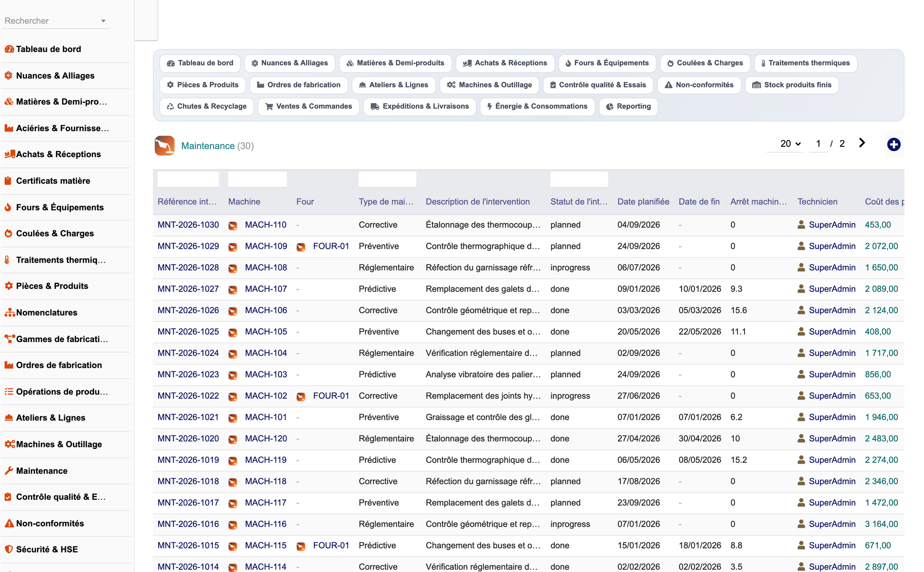924x572 pixels.
Task: Click Réglementaire type in row MNT-2026-1028
Action: coord(386,267)
